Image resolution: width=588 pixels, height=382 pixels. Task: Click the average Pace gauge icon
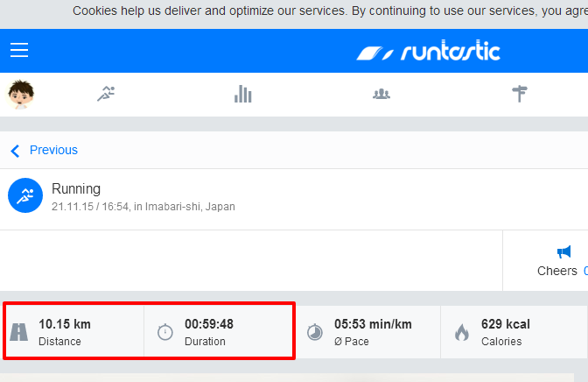click(x=314, y=332)
